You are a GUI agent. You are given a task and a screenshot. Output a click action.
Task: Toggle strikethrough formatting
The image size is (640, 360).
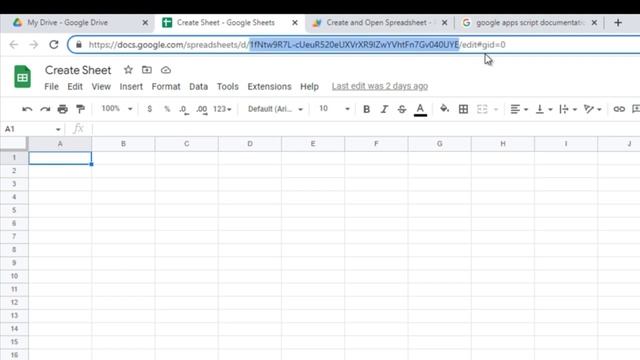[402, 109]
